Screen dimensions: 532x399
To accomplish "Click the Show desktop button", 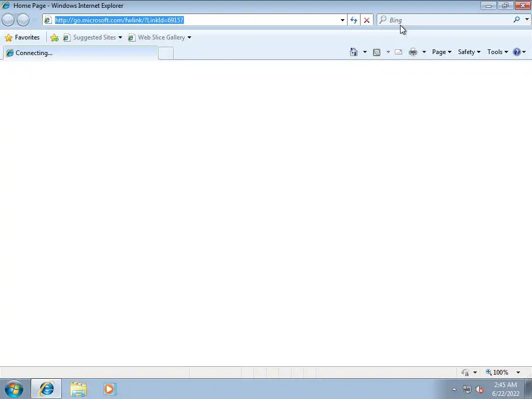I will pos(528,389).
